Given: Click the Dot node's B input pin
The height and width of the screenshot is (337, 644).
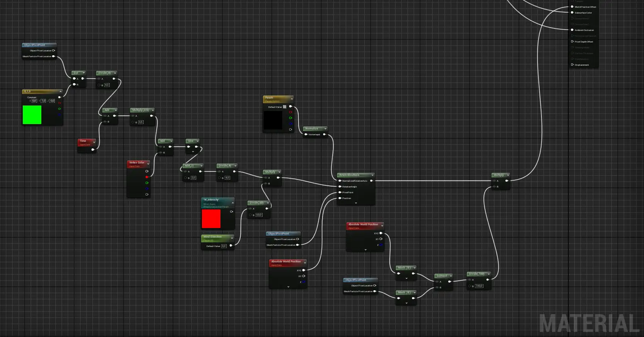Looking at the screenshot, I should click(x=74, y=84).
